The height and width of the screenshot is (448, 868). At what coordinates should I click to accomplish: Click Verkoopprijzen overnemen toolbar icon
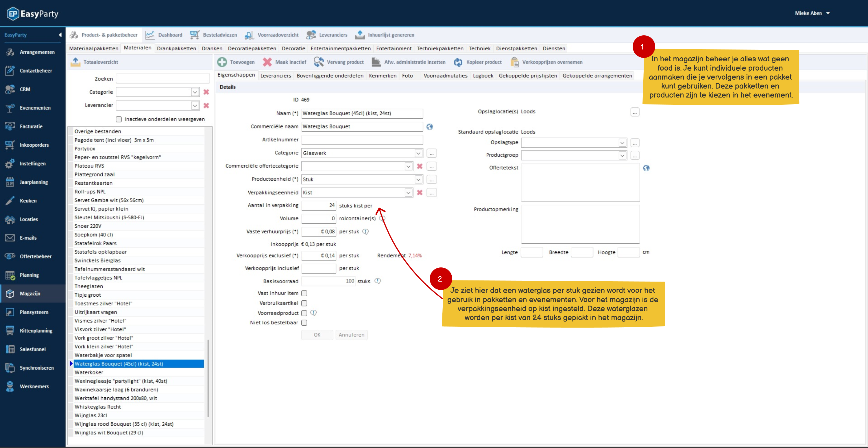click(515, 62)
